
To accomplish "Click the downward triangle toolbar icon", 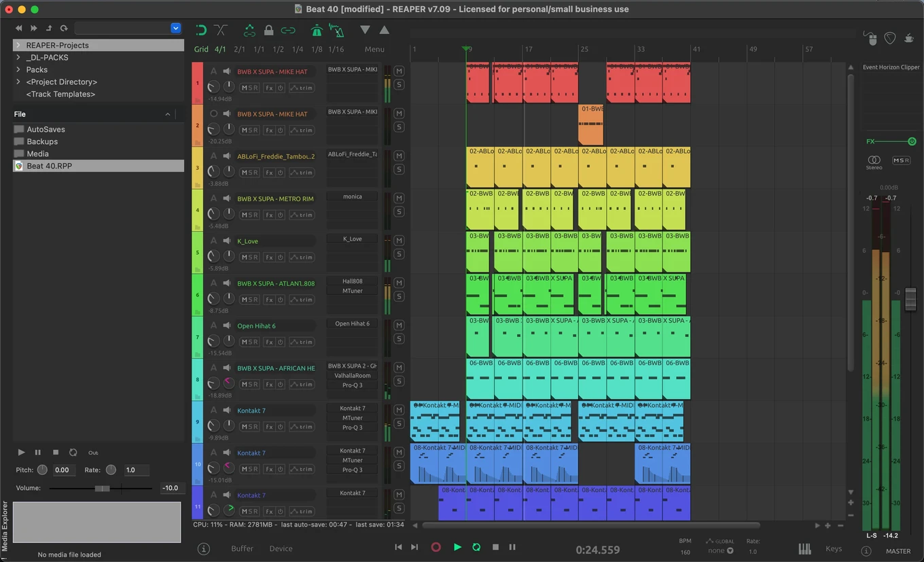I will tap(365, 30).
